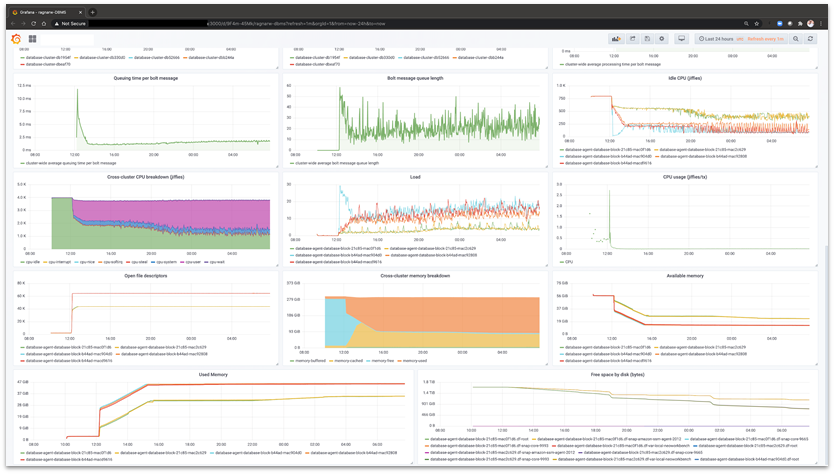Bookmark the page with the star icon

(x=756, y=23)
